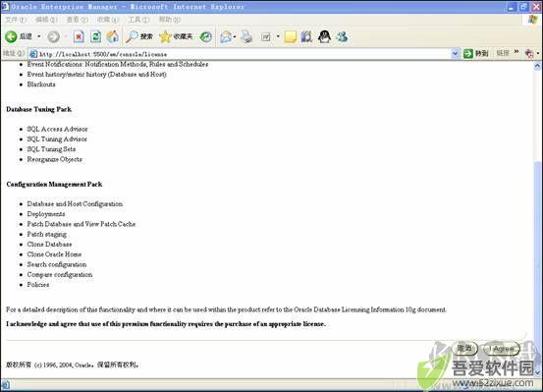Open Search pane magnifier icon
The image size is (543, 392).
coord(139,36)
